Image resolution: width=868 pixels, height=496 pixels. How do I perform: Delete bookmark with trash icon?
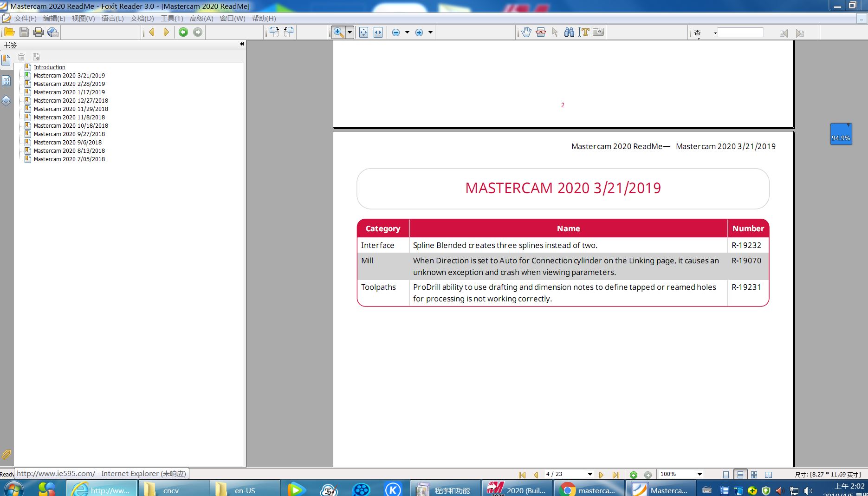point(21,57)
